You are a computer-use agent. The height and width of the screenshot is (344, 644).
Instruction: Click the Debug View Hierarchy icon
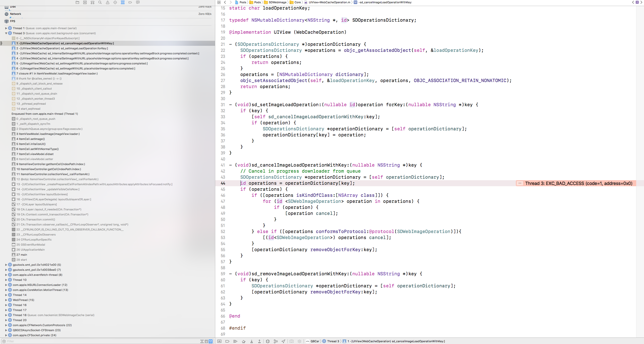(x=267, y=341)
